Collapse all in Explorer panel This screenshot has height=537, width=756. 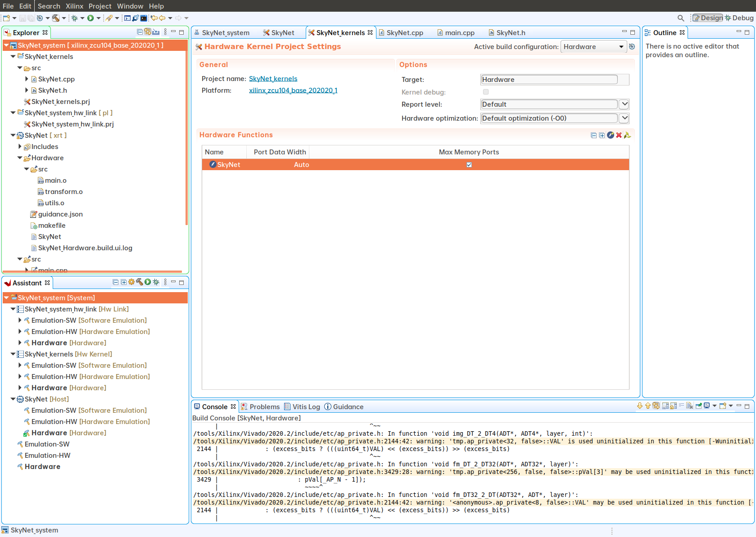click(140, 32)
